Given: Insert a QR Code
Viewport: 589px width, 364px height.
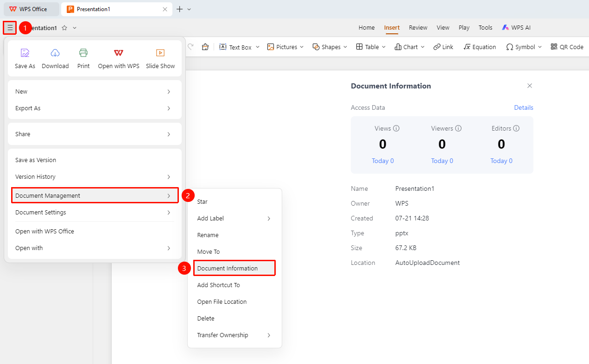Looking at the screenshot, I should [x=567, y=47].
